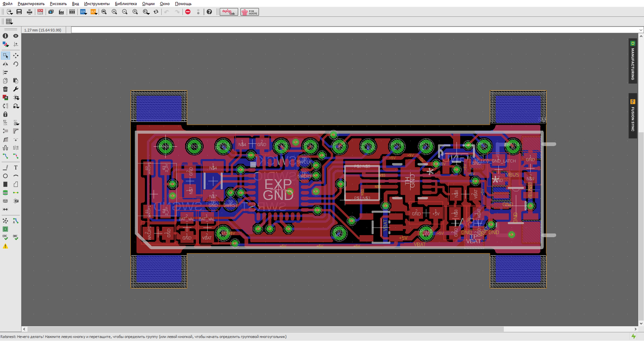
Task: Open the Редактировать menu
Action: (x=31, y=4)
